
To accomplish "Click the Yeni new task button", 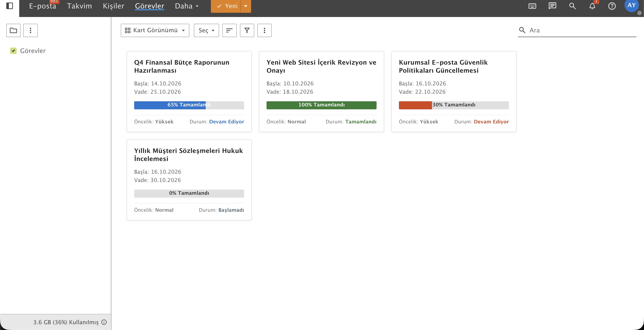I will point(226,6).
